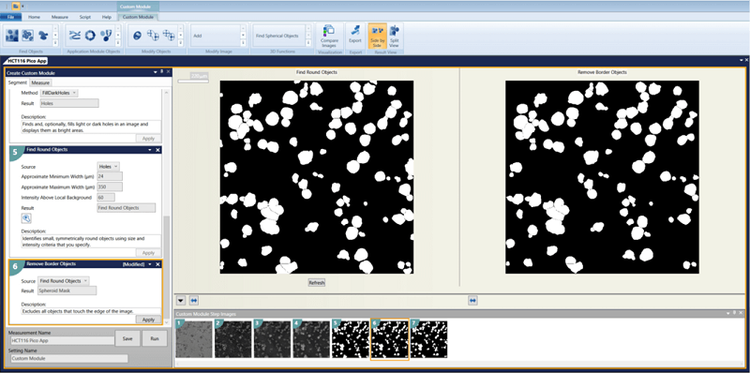This screenshot has width=750, height=373.
Task: Expand the Find Objects gallery
Action: pos(55,43)
